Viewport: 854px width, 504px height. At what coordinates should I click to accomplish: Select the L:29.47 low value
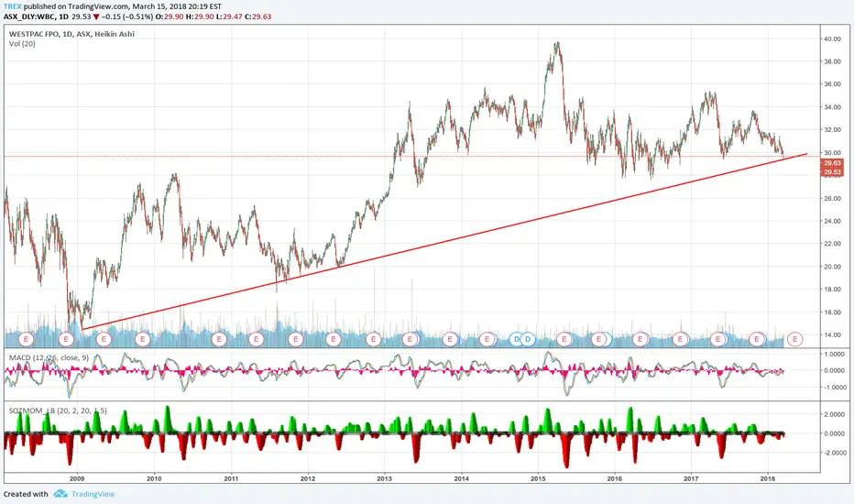pyautogui.click(x=228, y=16)
